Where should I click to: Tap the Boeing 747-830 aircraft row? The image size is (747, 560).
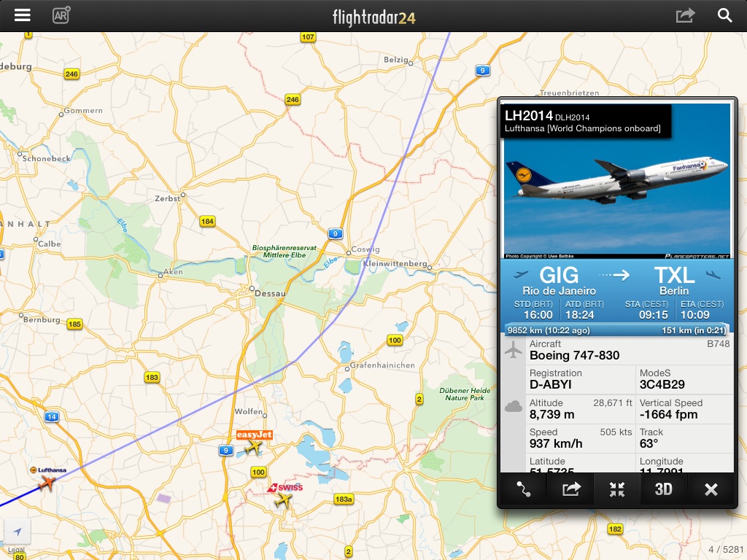point(630,351)
